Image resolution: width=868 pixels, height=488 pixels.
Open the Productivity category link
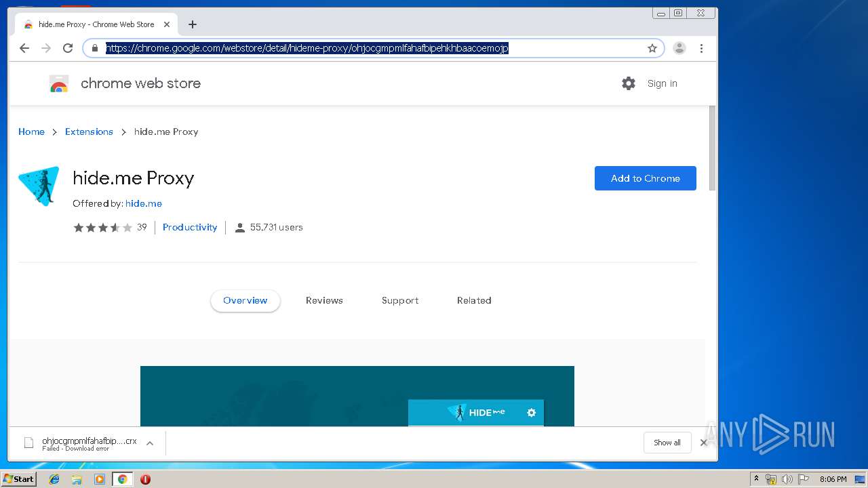(190, 228)
